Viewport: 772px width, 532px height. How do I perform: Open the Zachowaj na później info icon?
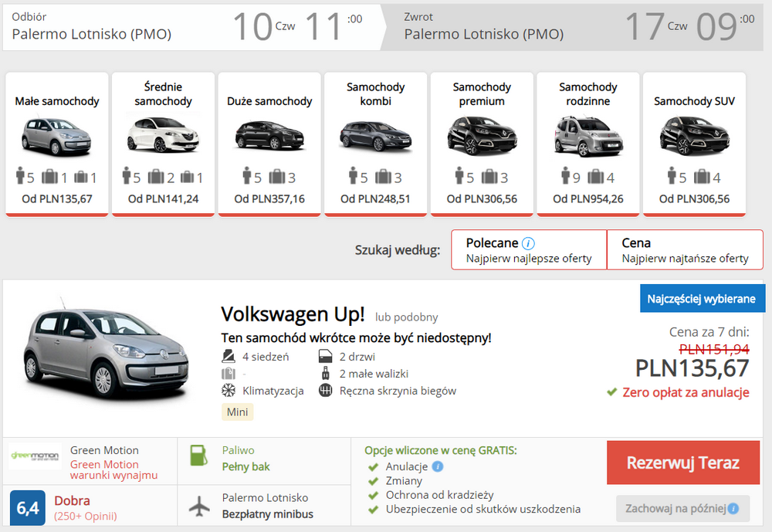click(x=733, y=508)
